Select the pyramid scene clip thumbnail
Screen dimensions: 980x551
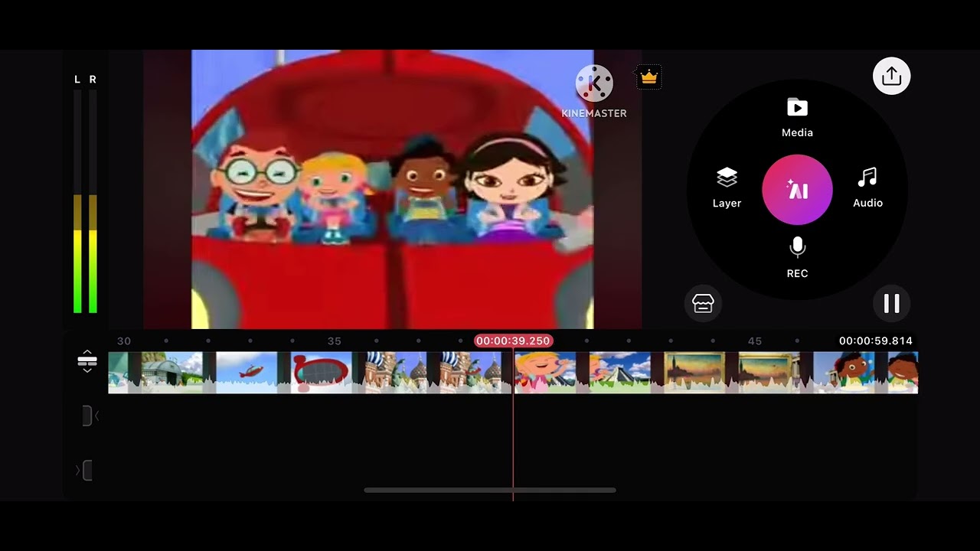point(620,373)
